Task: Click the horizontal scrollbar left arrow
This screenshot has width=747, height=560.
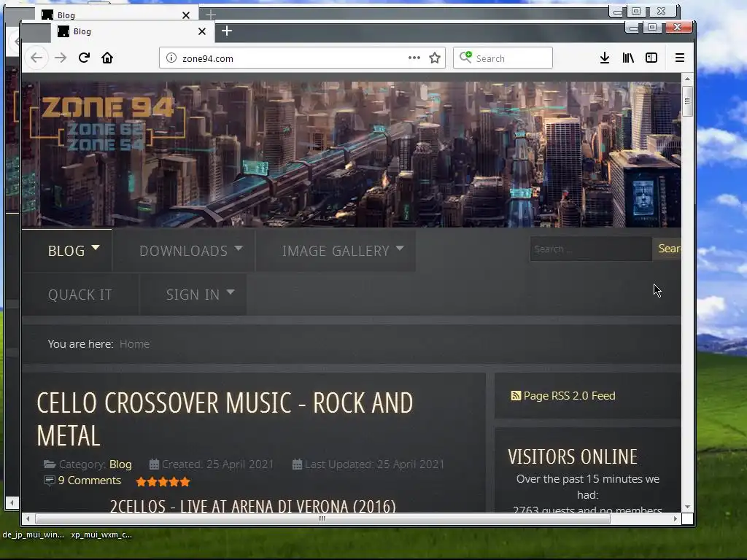Action: click(x=28, y=518)
